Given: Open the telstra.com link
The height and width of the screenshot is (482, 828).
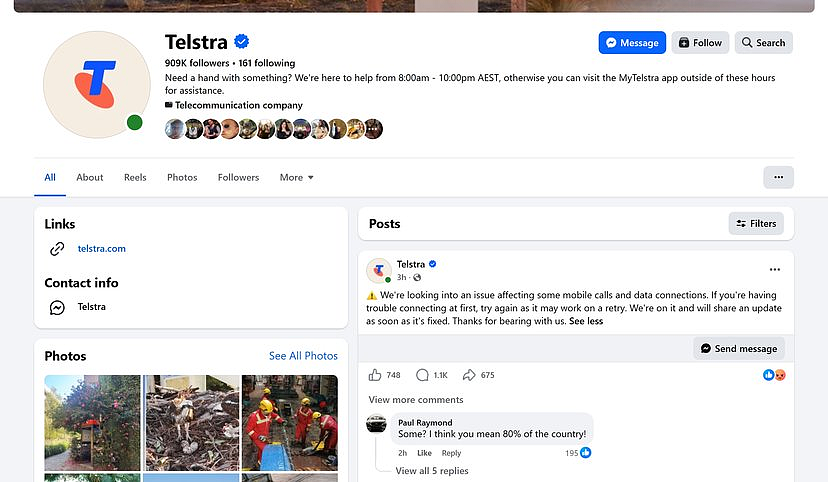Looking at the screenshot, I should 101,249.
